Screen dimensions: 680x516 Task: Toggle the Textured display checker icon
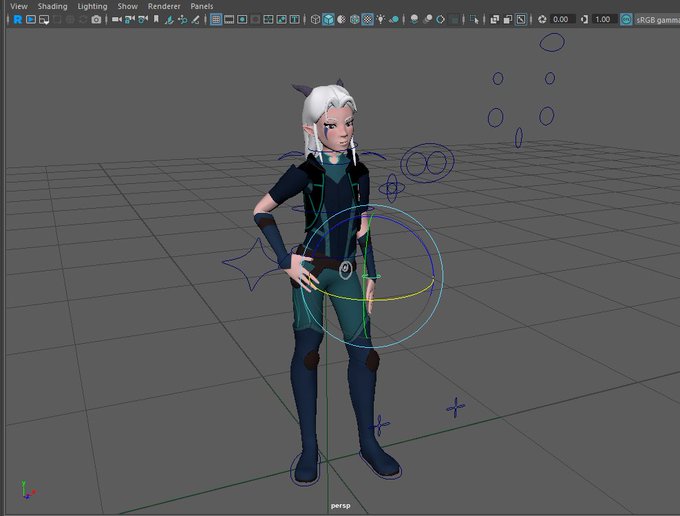[367, 20]
